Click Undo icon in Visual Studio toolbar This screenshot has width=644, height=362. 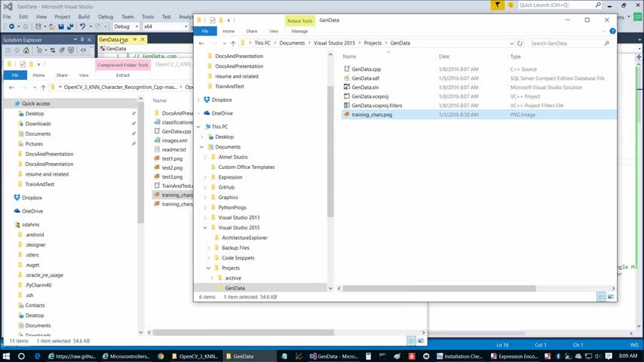click(x=82, y=26)
